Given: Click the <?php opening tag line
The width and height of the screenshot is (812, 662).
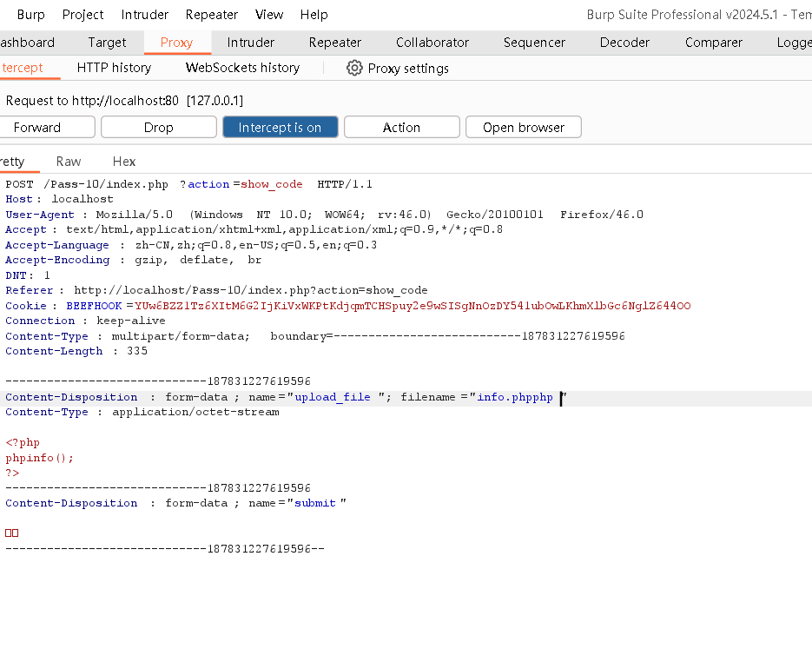Looking at the screenshot, I should click(x=23, y=442).
